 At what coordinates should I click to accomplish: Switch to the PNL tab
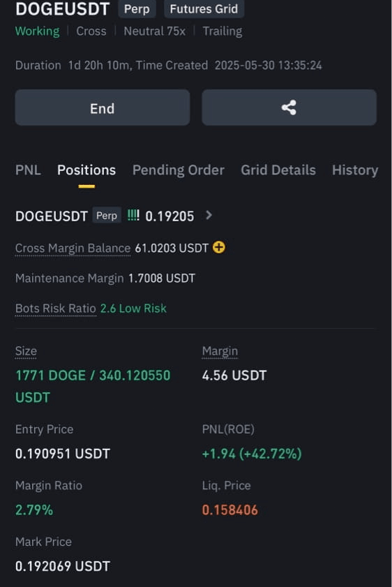(28, 170)
